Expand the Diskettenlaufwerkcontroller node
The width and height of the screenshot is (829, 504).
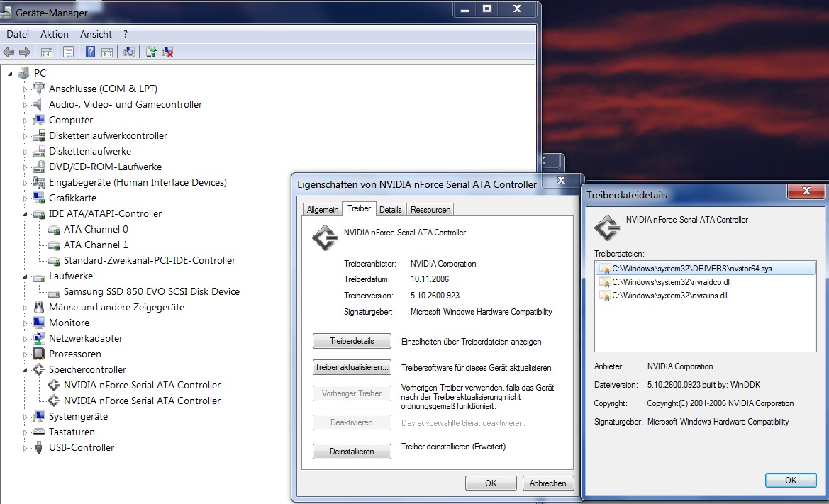coord(24,136)
